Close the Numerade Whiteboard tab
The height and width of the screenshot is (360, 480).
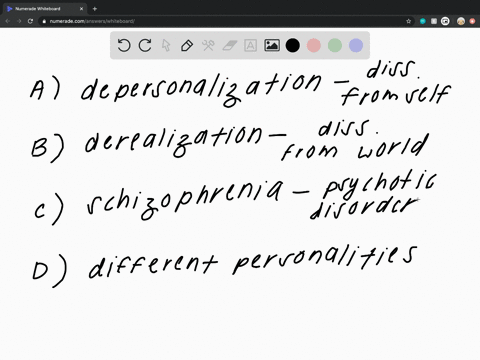(x=81, y=9)
